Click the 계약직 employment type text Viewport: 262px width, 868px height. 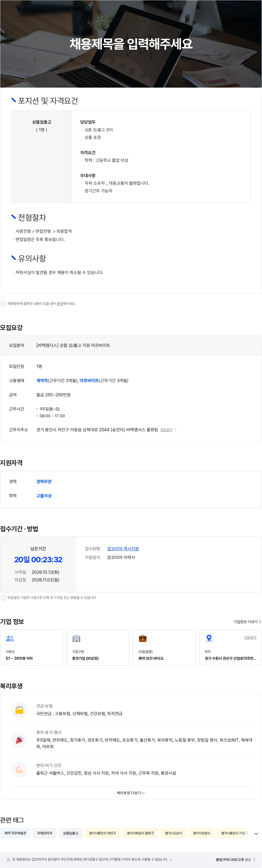tap(42, 381)
